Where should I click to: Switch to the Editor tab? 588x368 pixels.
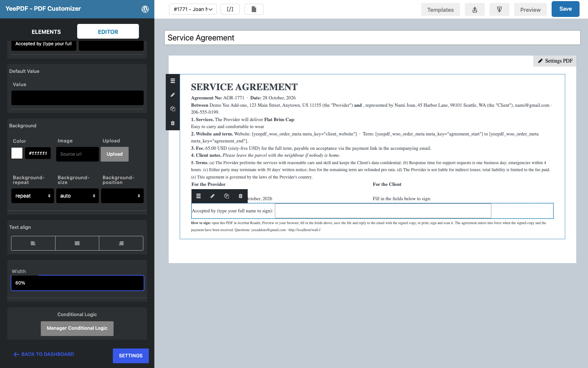tap(108, 32)
